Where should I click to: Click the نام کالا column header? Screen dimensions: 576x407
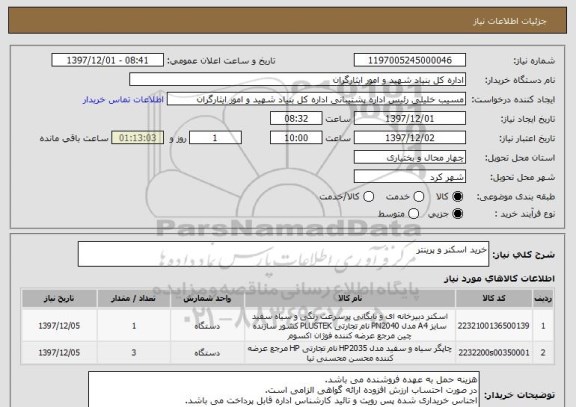coord(350,298)
